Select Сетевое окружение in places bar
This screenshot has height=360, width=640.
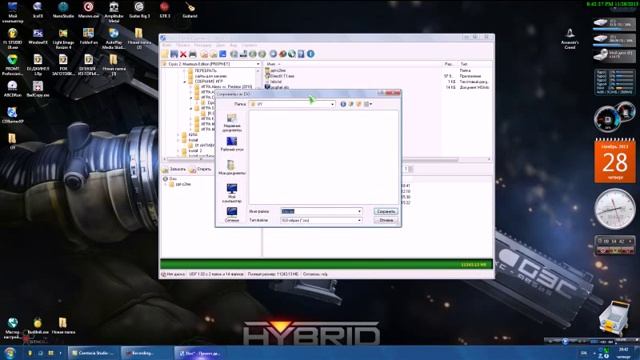tap(232, 214)
